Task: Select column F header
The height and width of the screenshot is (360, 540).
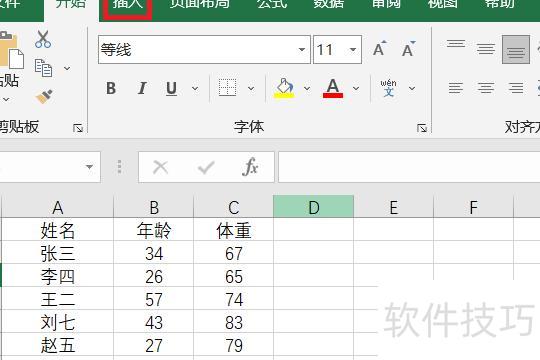Action: tap(474, 207)
